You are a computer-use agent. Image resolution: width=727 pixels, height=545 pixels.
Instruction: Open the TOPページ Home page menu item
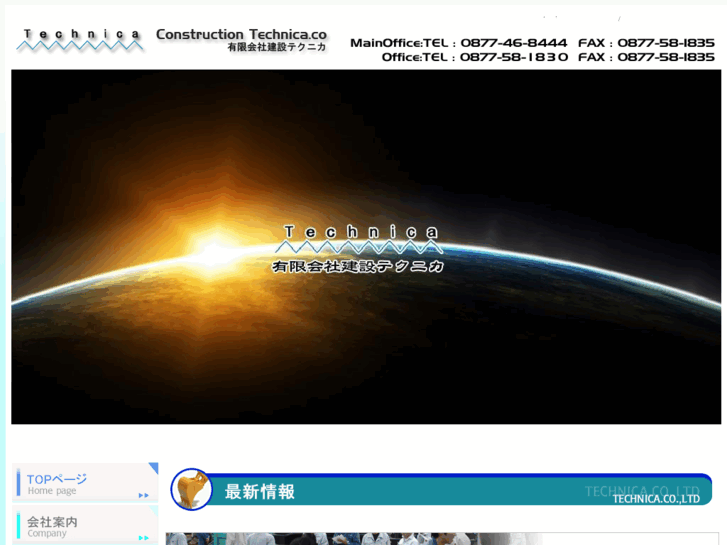coord(85,482)
